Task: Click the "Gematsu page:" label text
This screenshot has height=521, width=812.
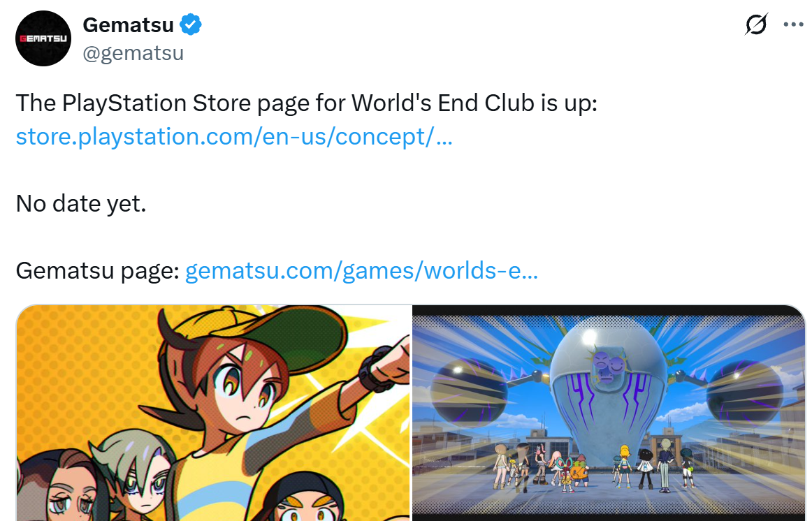Action: [97, 270]
